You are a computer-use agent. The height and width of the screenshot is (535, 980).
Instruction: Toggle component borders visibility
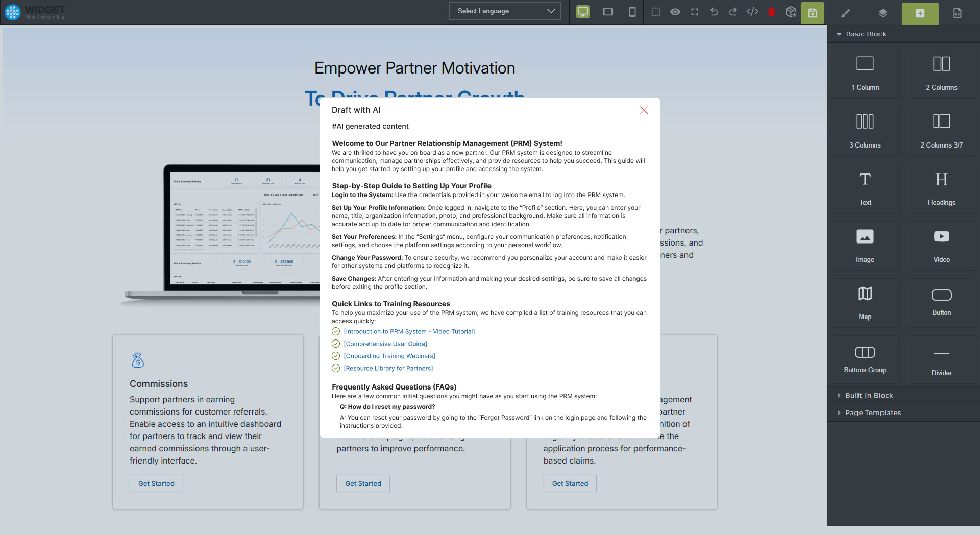click(656, 11)
